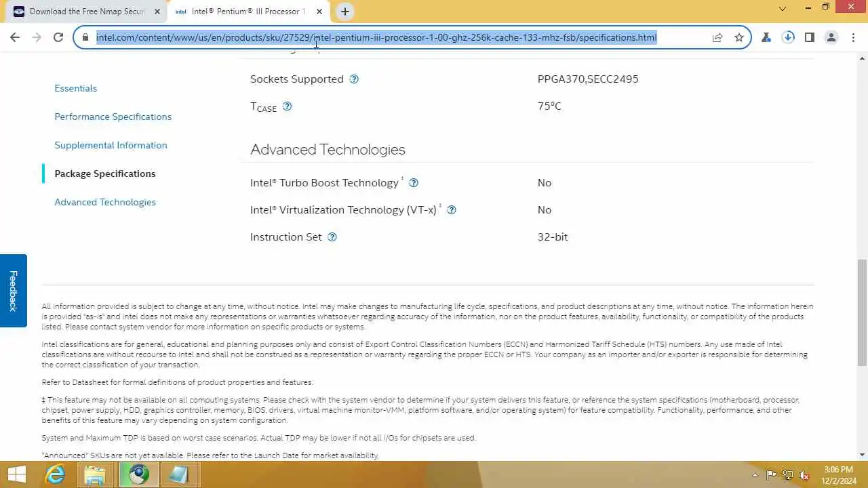
Task: Click the scrollbar up arrow
Action: point(862,59)
